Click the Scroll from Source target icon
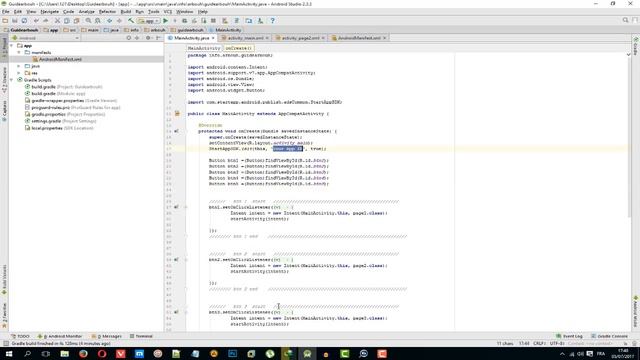Viewport: 640px width, 360px height. (x=129, y=38)
